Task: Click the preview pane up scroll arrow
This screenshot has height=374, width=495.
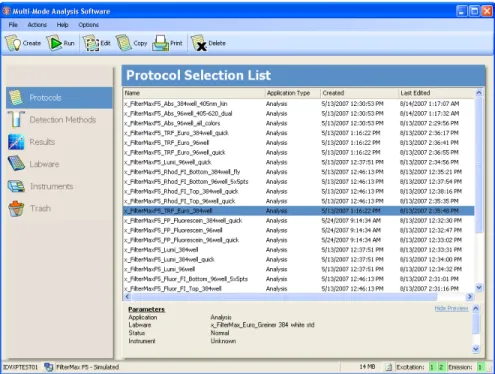Action: click(x=476, y=308)
